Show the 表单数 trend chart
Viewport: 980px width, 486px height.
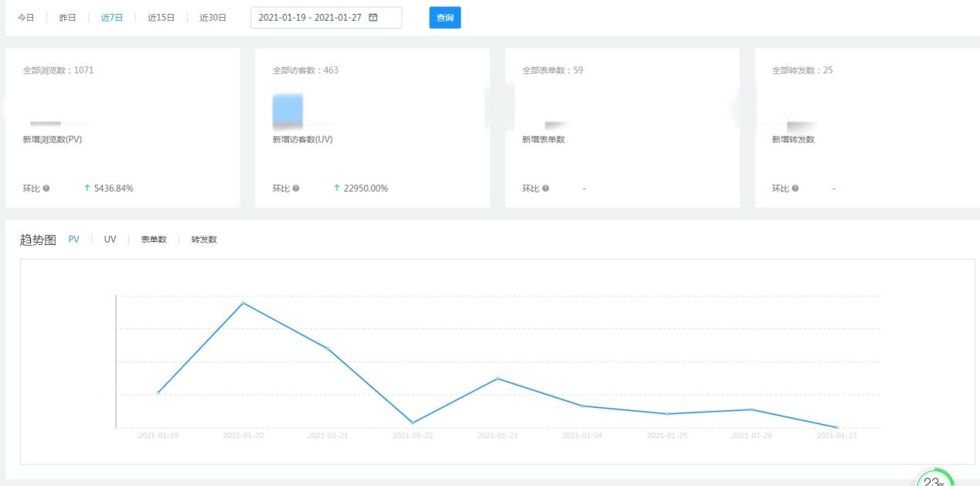[154, 240]
